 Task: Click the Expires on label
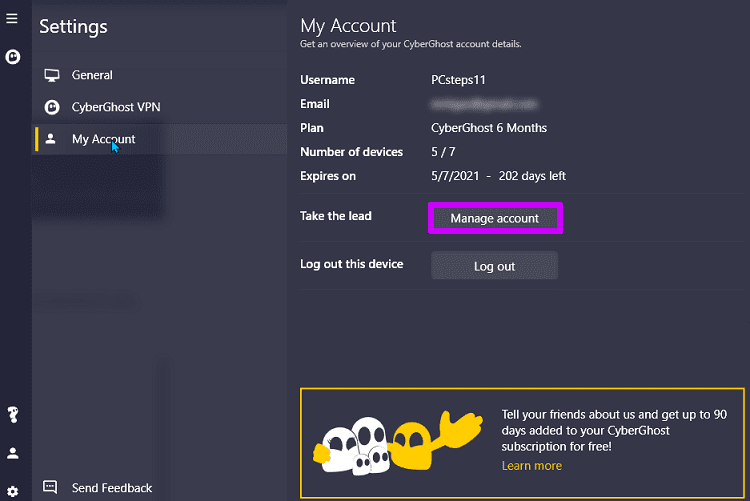328,176
